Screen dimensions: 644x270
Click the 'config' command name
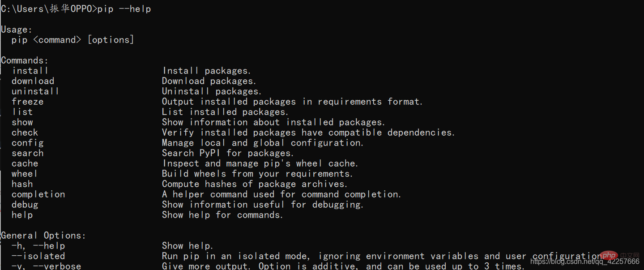(27, 143)
